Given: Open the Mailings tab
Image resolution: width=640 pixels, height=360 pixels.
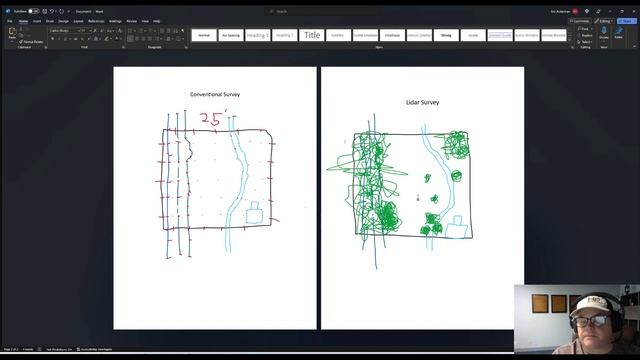Looking at the screenshot, I should (x=115, y=21).
